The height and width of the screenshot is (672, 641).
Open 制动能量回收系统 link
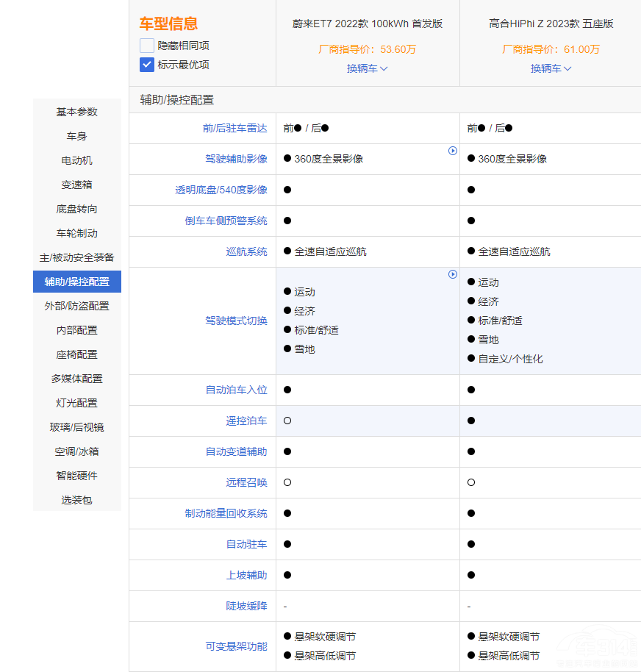(226, 513)
